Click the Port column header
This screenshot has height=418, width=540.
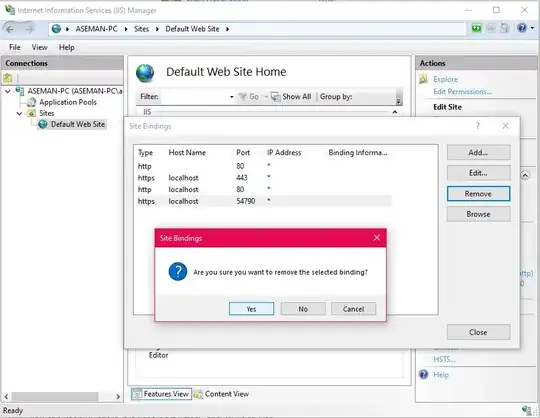click(243, 153)
